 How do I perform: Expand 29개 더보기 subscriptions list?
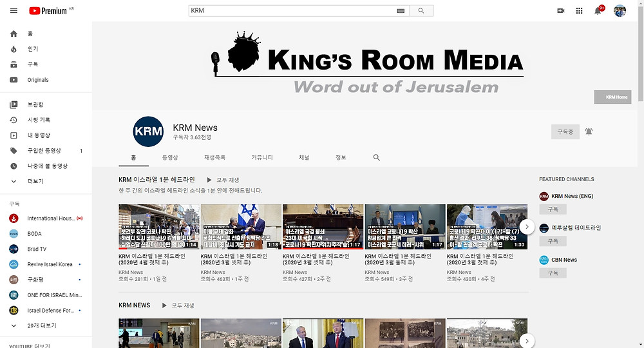[46, 325]
